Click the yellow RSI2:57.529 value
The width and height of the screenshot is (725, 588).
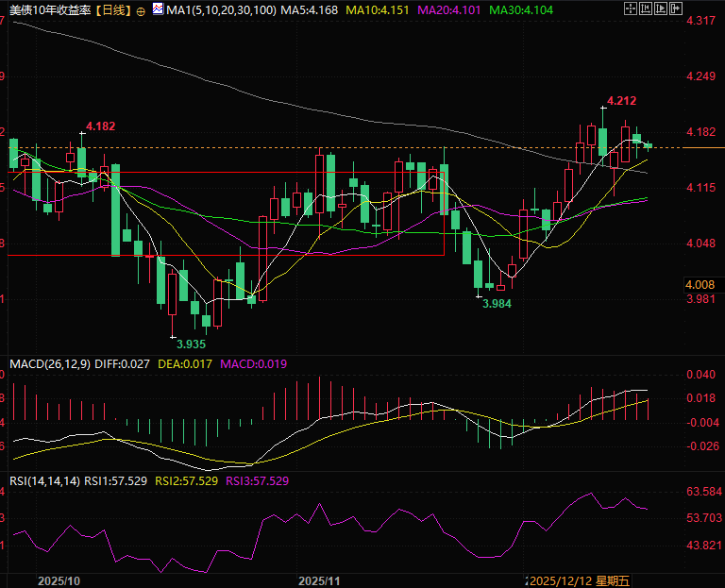coord(186,481)
